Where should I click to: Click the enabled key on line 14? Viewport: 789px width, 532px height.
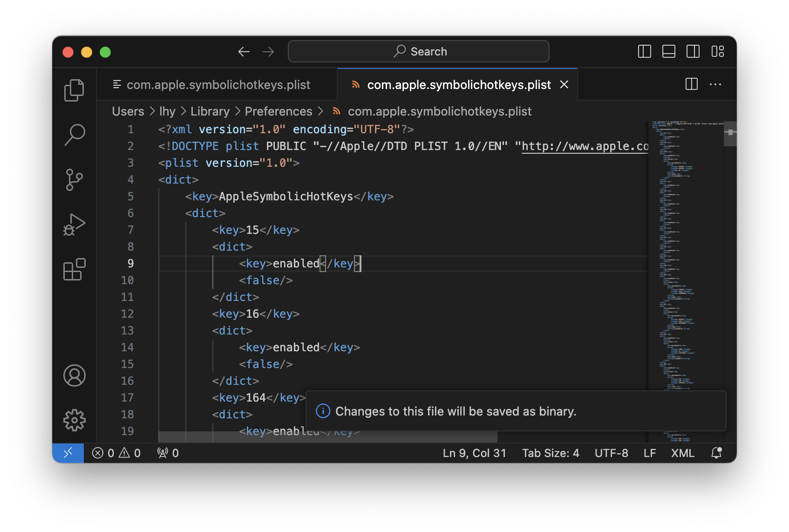(299, 348)
